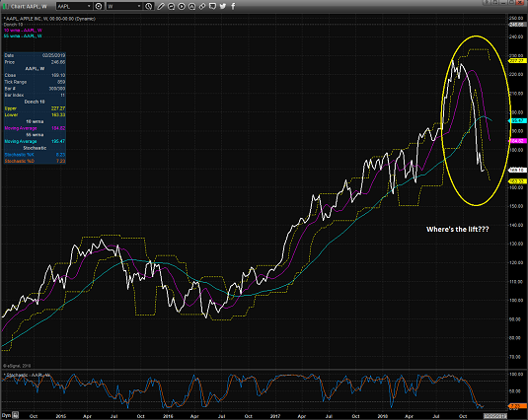Share chart via Twitter bird icon
The image size is (528, 420).
click(x=223, y=6)
